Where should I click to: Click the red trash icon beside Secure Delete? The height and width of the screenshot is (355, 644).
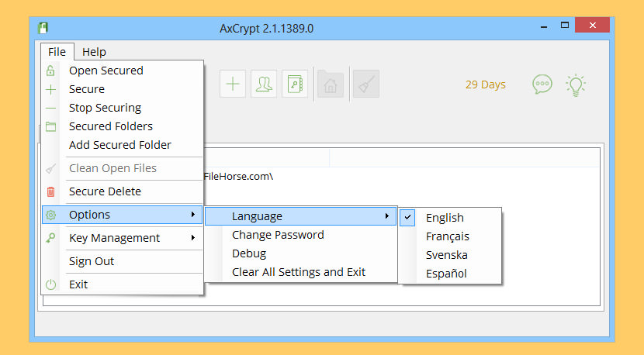pyautogui.click(x=50, y=191)
